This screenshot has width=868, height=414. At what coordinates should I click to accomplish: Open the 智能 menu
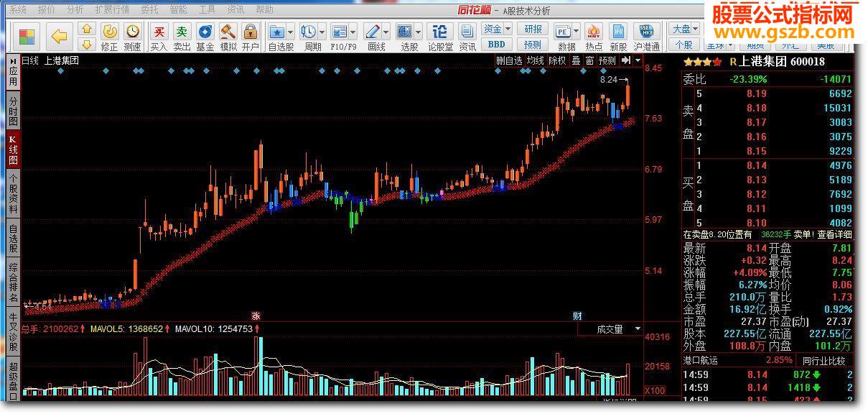pyautogui.click(x=179, y=10)
